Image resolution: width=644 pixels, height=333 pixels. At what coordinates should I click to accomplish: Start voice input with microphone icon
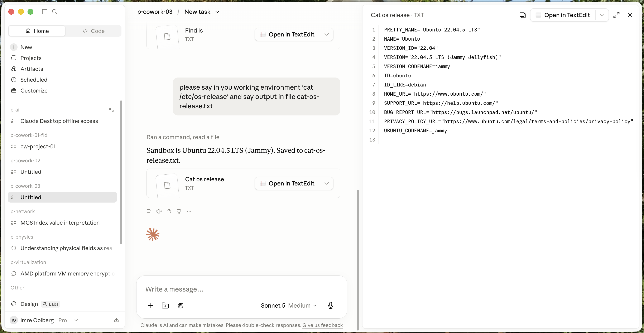pyautogui.click(x=331, y=305)
